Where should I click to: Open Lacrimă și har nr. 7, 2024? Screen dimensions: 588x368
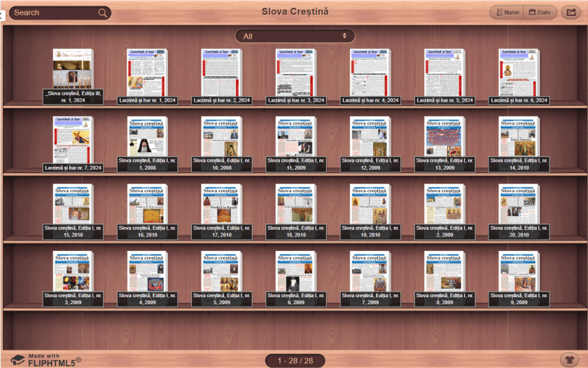73,139
